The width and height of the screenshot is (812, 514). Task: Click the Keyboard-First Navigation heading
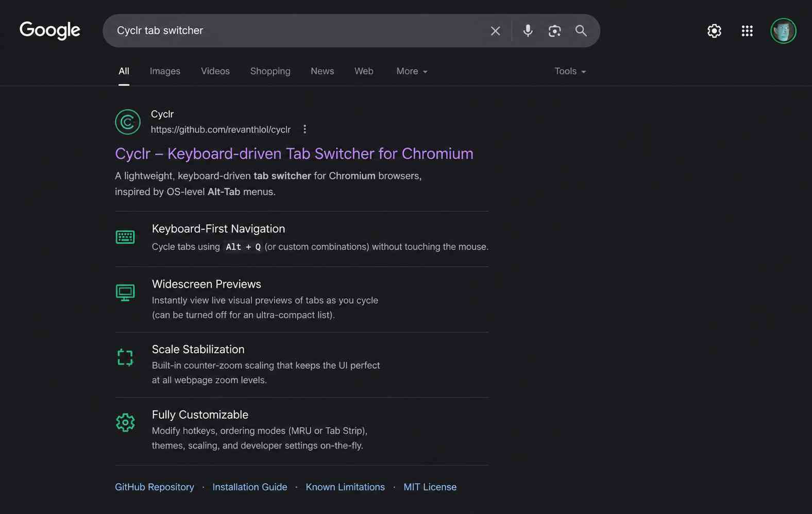218,229
